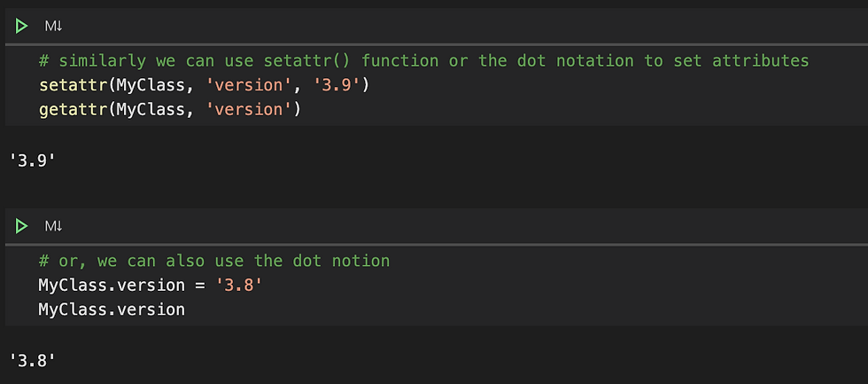Run the setattr code cell
Screen dimensions: 868x384
click(x=21, y=26)
